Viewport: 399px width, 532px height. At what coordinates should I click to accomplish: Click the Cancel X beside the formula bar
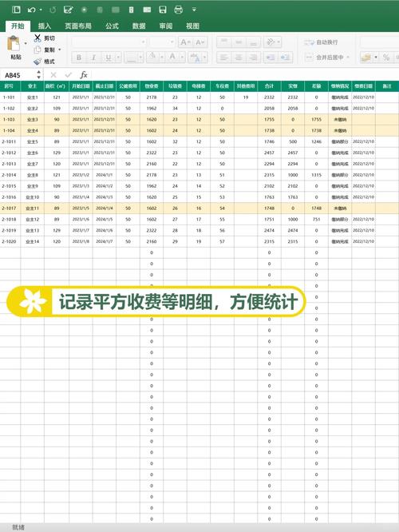tap(53, 74)
